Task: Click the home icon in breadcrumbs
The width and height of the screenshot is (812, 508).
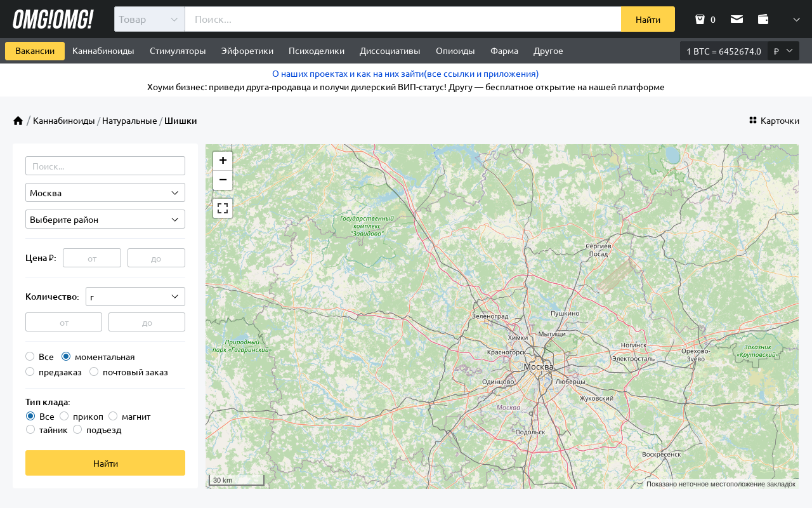Action: pyautogui.click(x=18, y=120)
